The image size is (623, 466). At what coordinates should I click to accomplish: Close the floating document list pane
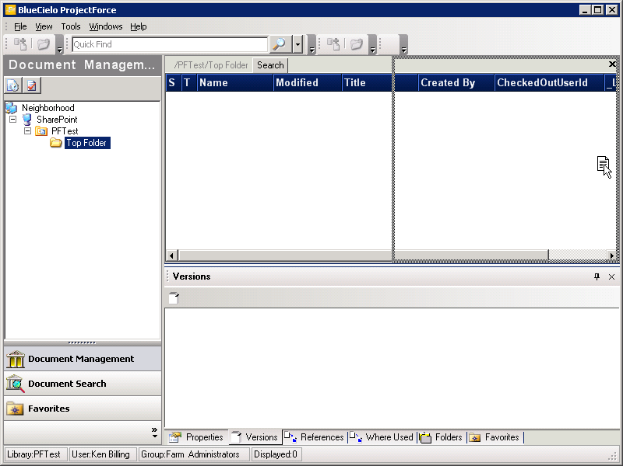[612, 64]
